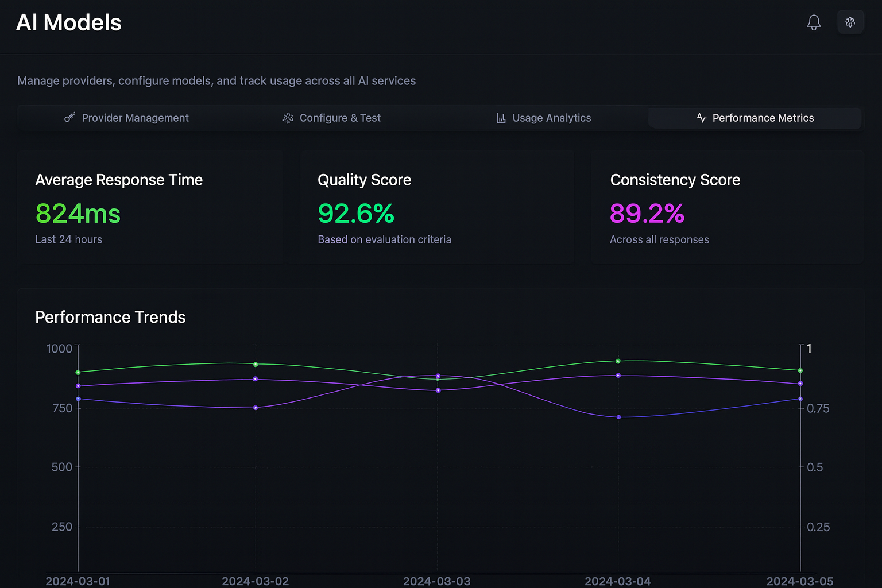Click the lowest data point on 2024-03-04
The width and height of the screenshot is (882, 588).
coord(618,417)
